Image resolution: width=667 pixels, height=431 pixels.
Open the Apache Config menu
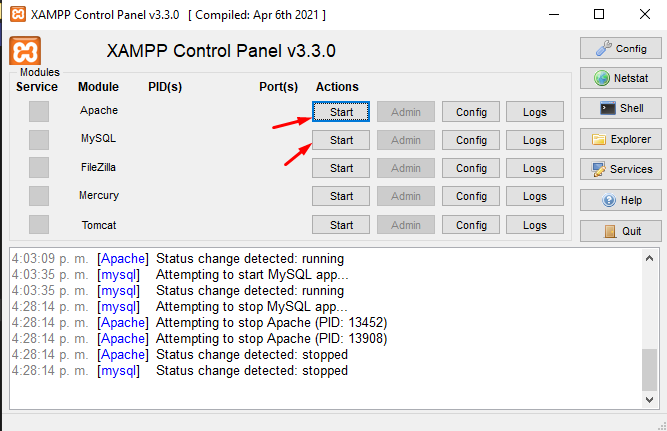471,111
